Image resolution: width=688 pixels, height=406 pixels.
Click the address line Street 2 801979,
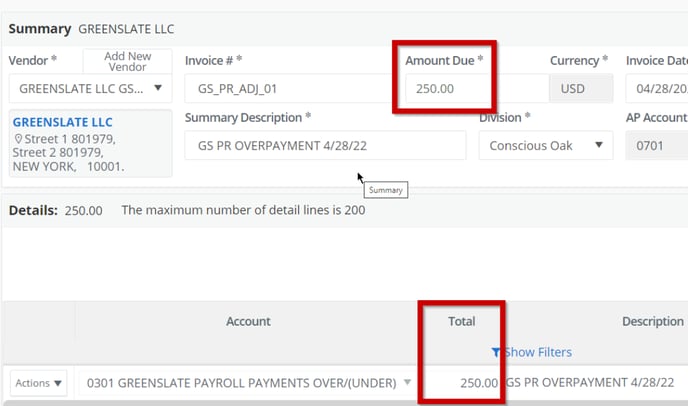[x=58, y=153]
